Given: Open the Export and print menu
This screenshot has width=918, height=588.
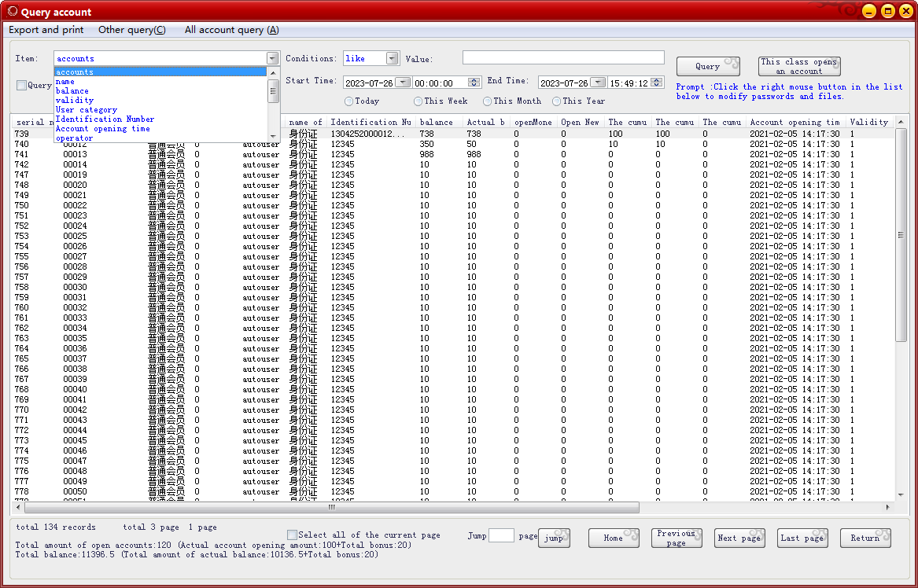Looking at the screenshot, I should tap(46, 30).
